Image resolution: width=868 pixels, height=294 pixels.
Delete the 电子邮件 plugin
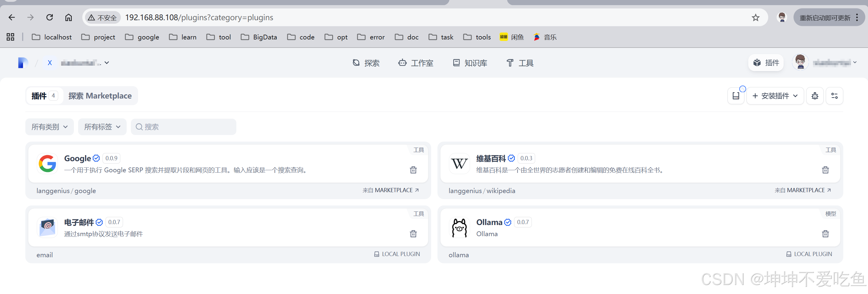point(413,234)
